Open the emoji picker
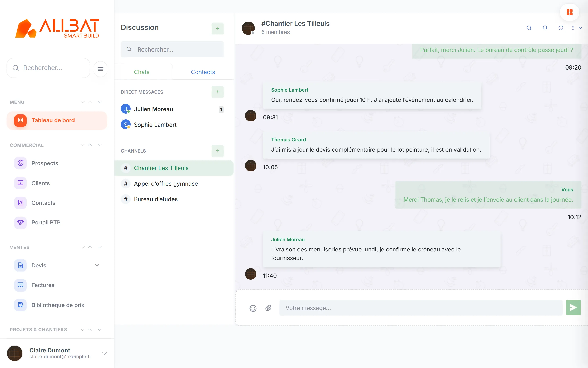Screen dimensions: 588x368 coord(253,308)
